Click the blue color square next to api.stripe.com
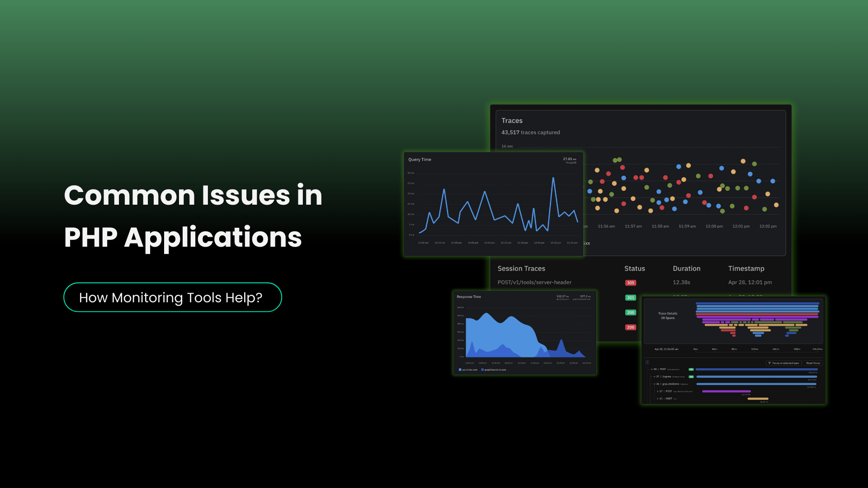The height and width of the screenshot is (488, 868). point(460,370)
